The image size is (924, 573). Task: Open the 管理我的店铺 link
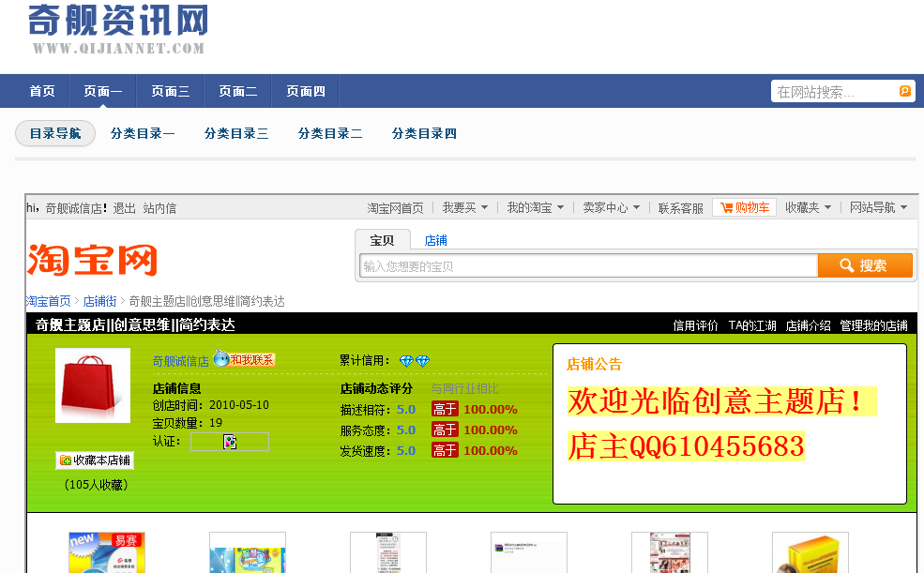873,325
